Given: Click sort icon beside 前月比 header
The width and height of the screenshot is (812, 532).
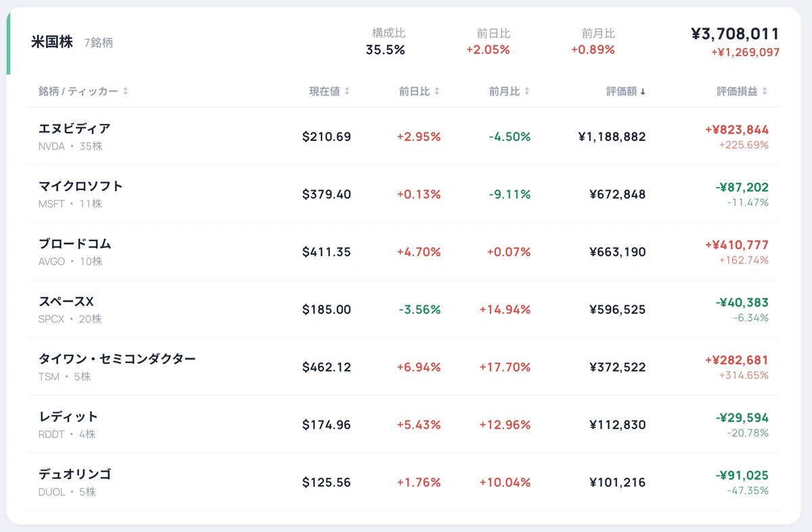Looking at the screenshot, I should 527,91.
